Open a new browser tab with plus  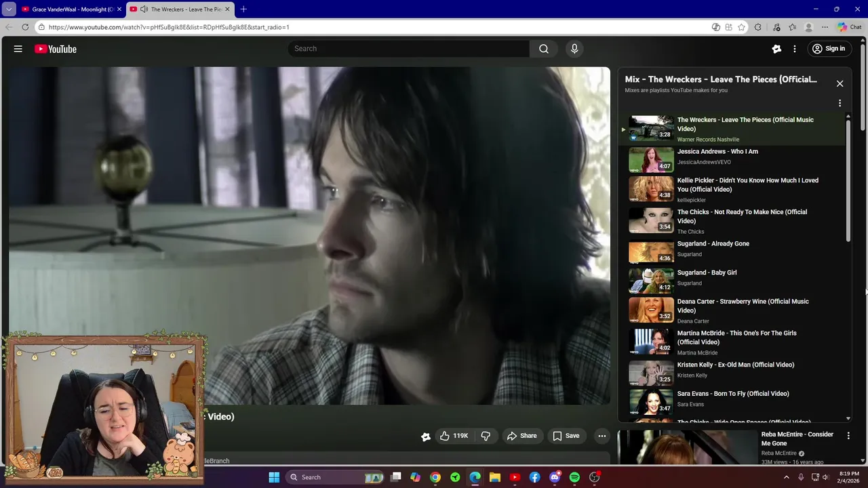click(243, 9)
